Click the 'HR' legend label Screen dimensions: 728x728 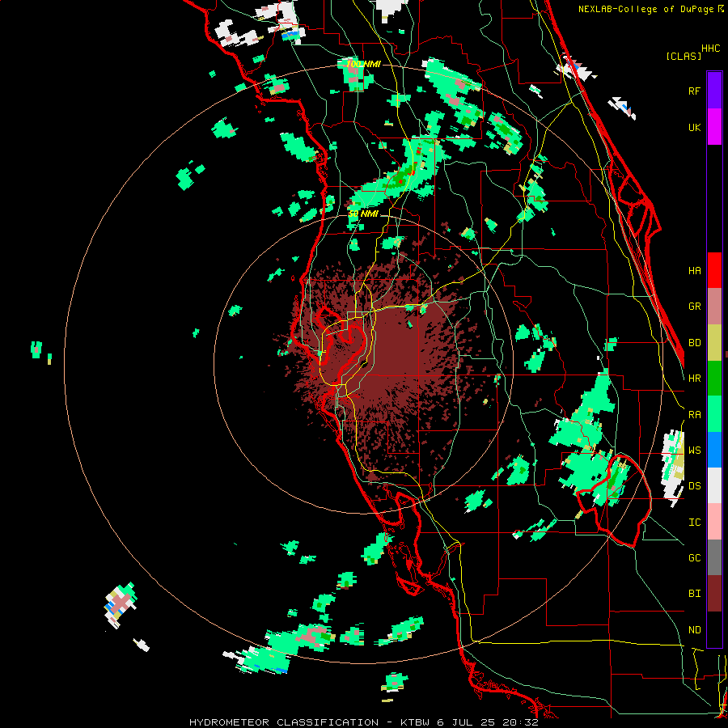(694, 379)
